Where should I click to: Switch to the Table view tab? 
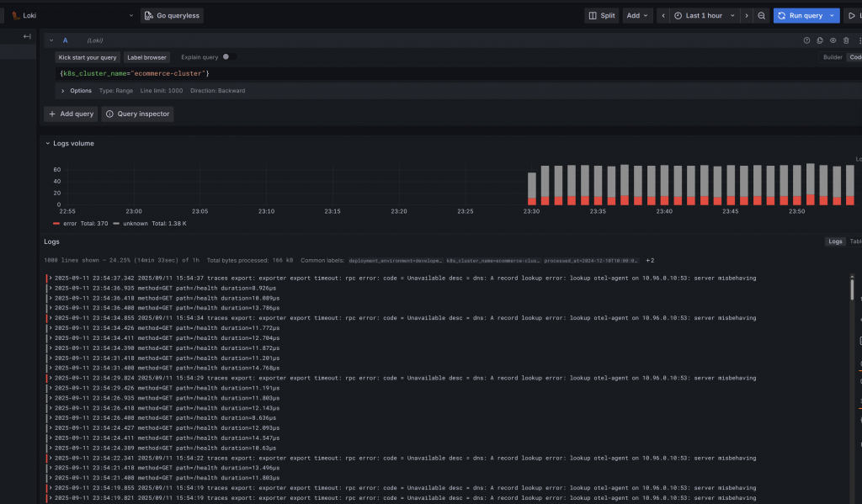(855, 241)
